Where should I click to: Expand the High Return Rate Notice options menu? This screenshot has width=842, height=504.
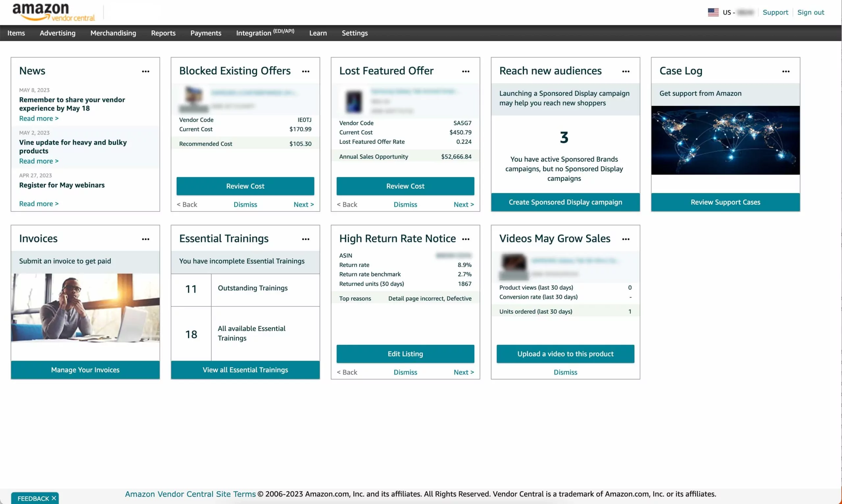click(x=466, y=239)
